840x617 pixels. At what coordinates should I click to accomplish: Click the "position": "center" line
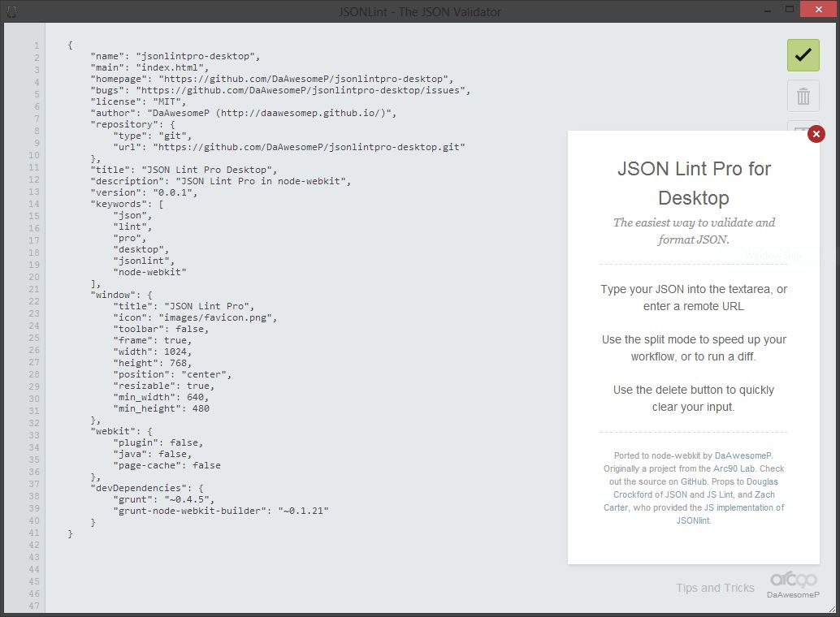point(172,374)
